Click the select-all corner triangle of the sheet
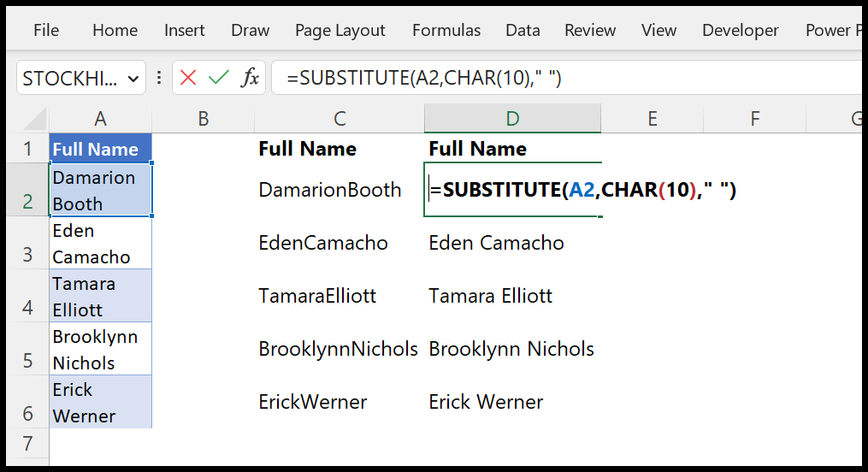The image size is (868, 472). coord(37,118)
